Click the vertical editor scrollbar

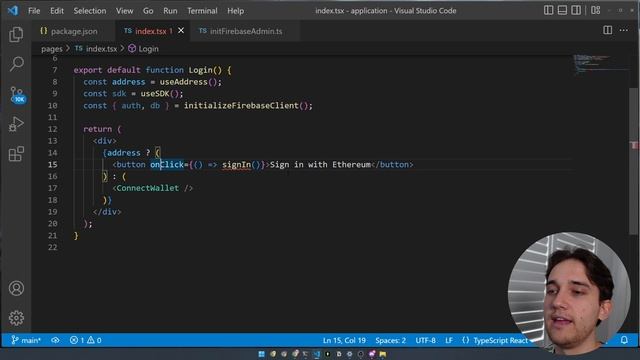(x=634, y=161)
